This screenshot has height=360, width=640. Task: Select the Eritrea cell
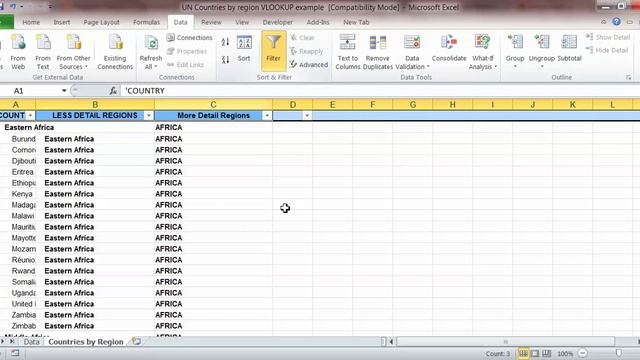click(x=18, y=172)
